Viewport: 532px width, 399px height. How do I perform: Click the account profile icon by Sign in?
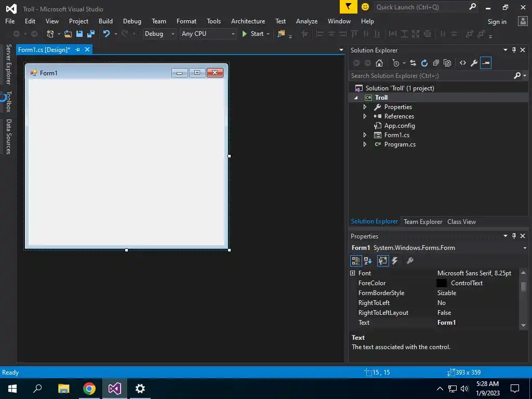click(523, 21)
